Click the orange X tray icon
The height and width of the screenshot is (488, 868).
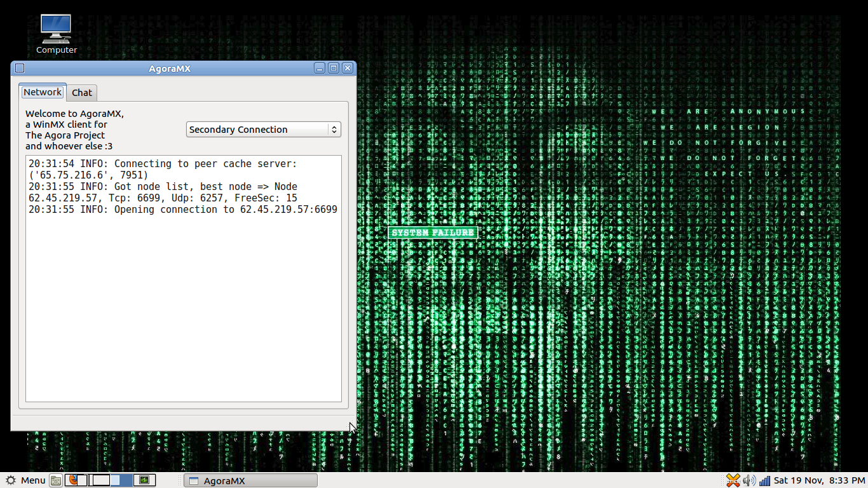click(x=733, y=480)
